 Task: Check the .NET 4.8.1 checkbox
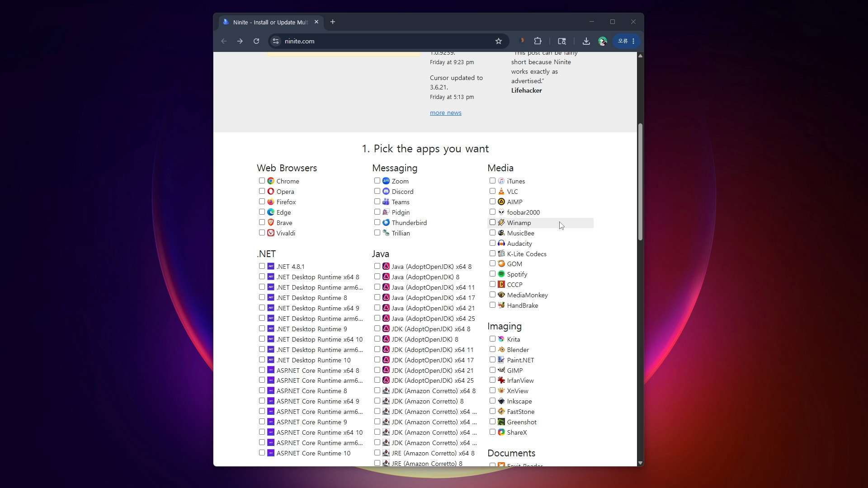[x=262, y=266]
